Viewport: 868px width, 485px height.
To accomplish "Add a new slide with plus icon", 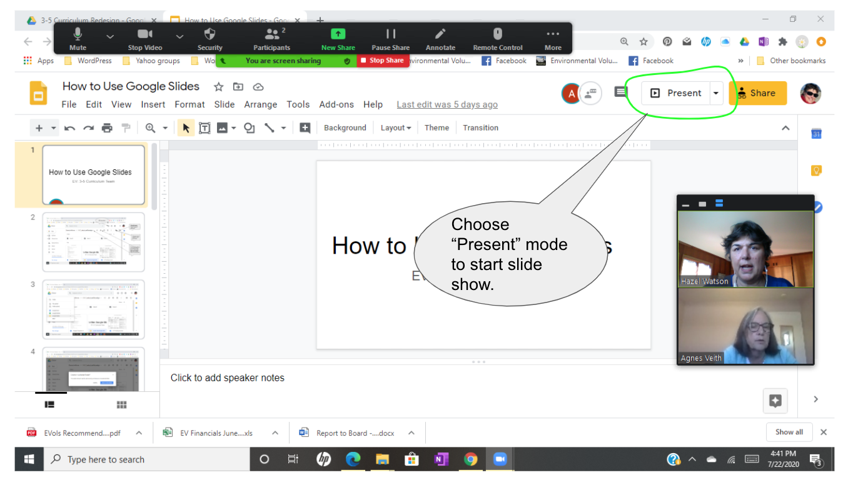I will tap(39, 128).
